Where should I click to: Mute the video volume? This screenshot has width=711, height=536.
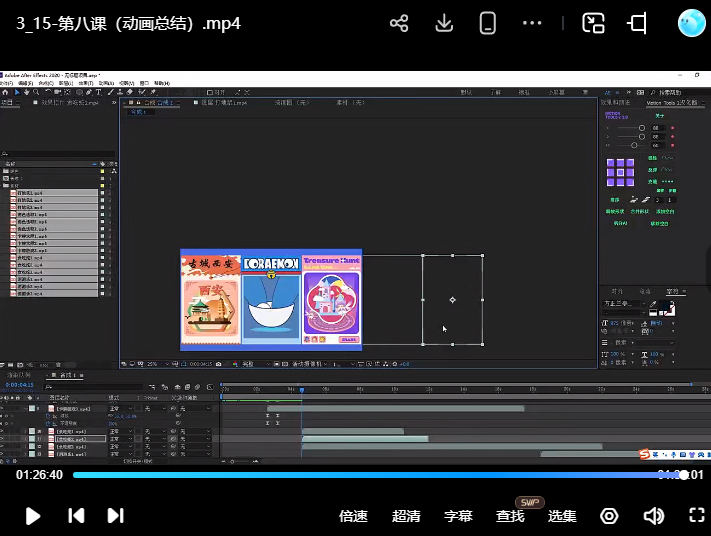pyautogui.click(x=654, y=516)
